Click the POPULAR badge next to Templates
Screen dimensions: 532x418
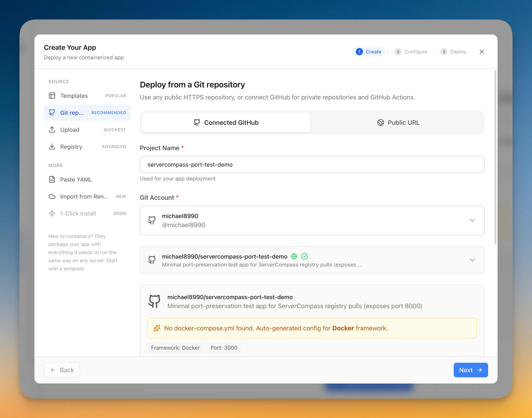pyautogui.click(x=116, y=96)
